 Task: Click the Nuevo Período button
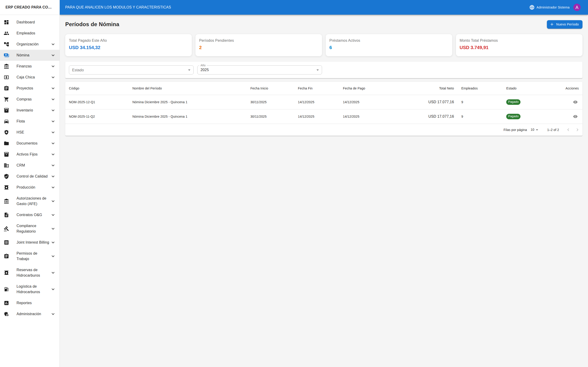coord(564,25)
